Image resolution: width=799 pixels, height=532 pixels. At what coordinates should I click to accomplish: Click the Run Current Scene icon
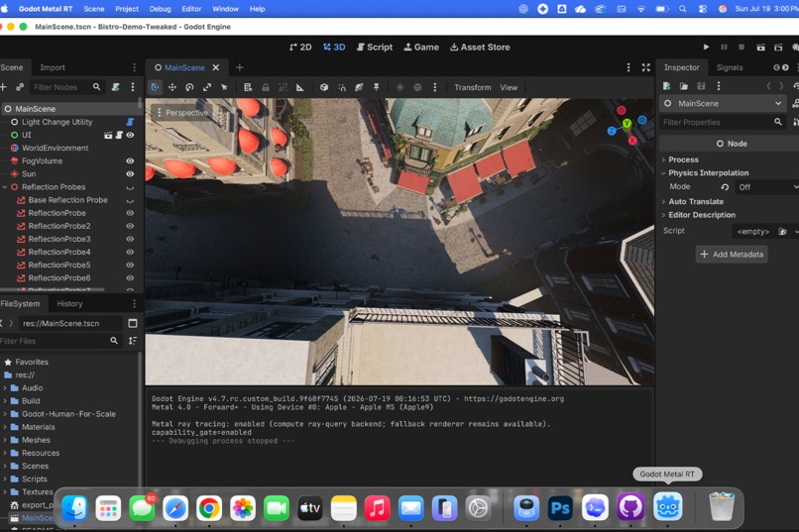point(760,47)
